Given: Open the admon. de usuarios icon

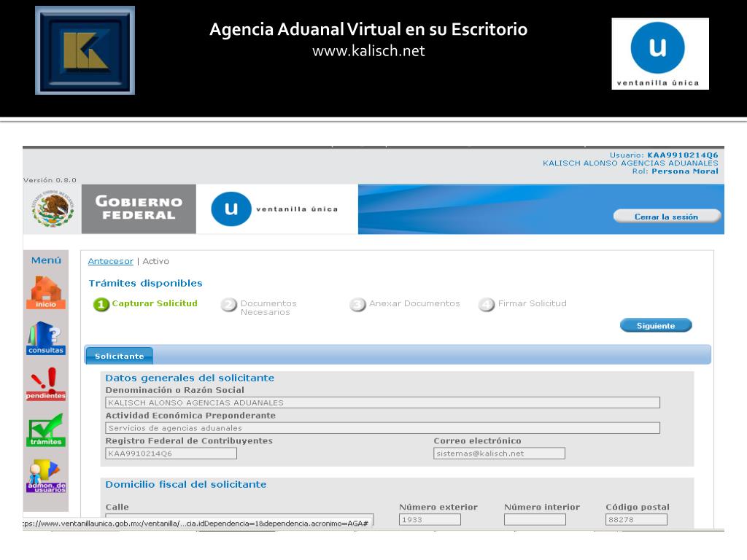Looking at the screenshot, I should point(46,475).
